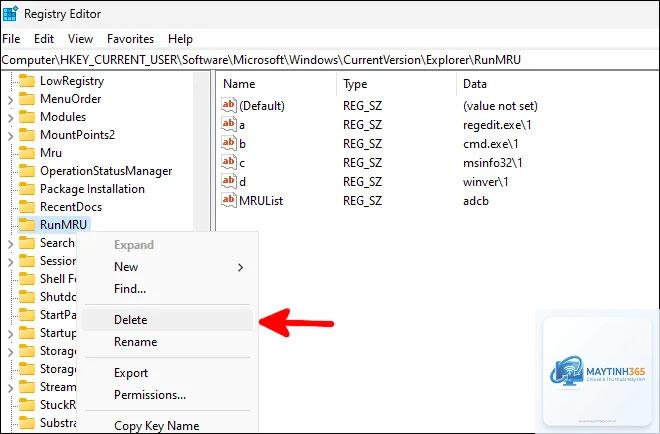The width and height of the screenshot is (660, 434).
Task: Click the Search key folder icon
Action: pyautogui.click(x=27, y=242)
